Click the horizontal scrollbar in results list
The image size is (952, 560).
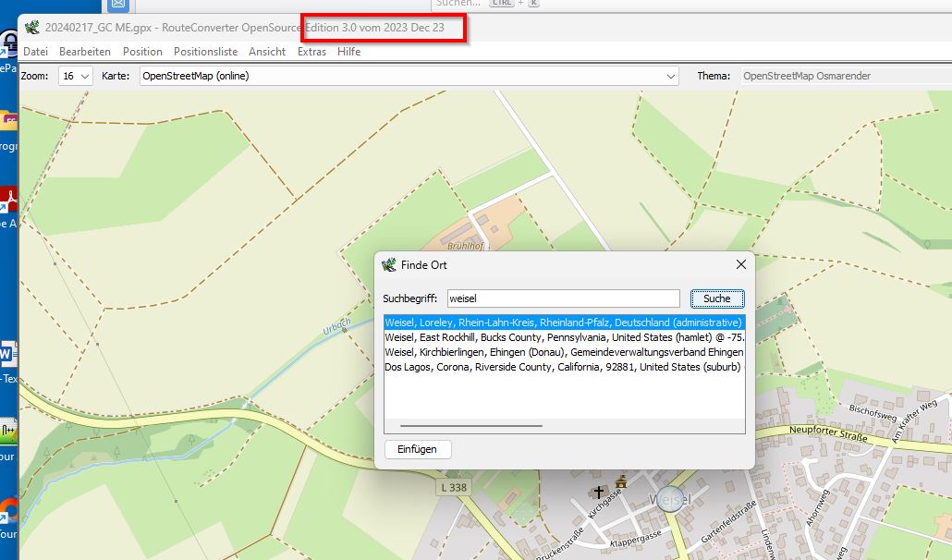(471, 426)
